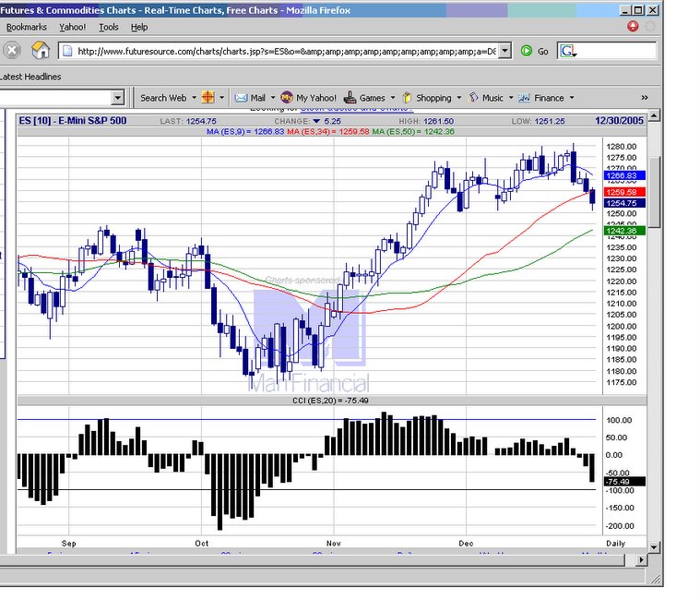This screenshot has width=700, height=599.
Task: Show more Yahoo toolbar items chevron
Action: (644, 98)
